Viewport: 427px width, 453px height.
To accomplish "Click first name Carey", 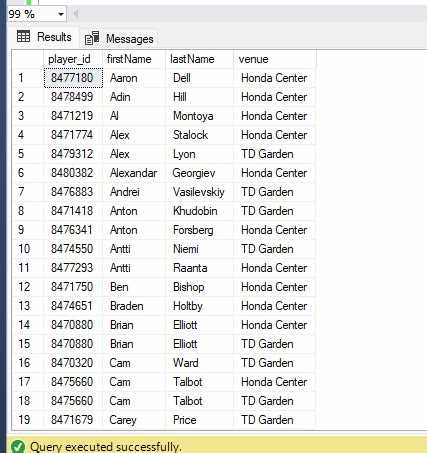I will pyautogui.click(x=123, y=420).
